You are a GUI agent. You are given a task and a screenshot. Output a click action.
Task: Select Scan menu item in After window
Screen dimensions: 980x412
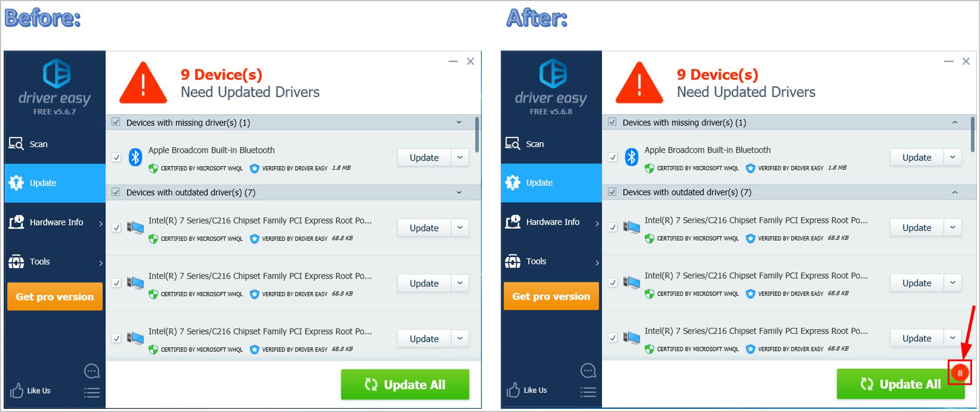(x=551, y=144)
